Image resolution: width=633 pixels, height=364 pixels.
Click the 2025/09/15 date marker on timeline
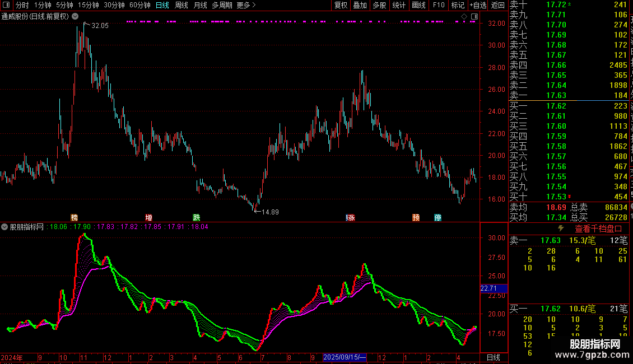point(345,357)
